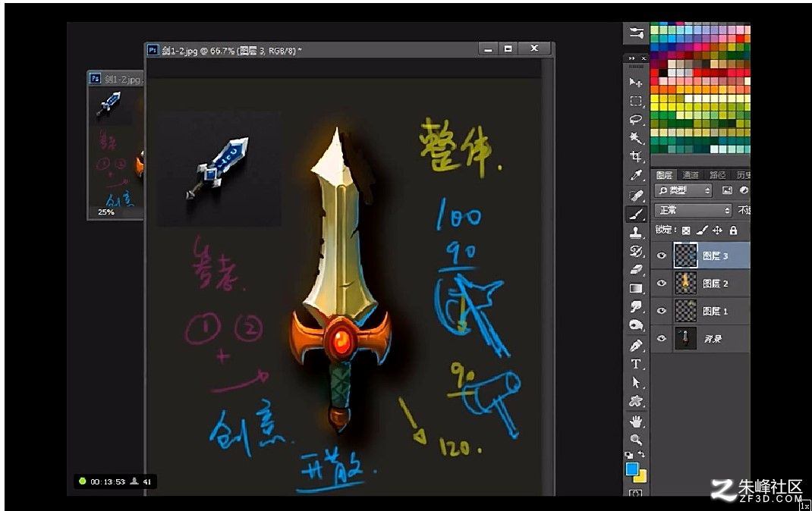Click the layer name 背景
Image resolution: width=812 pixels, height=511 pixels.
click(713, 339)
